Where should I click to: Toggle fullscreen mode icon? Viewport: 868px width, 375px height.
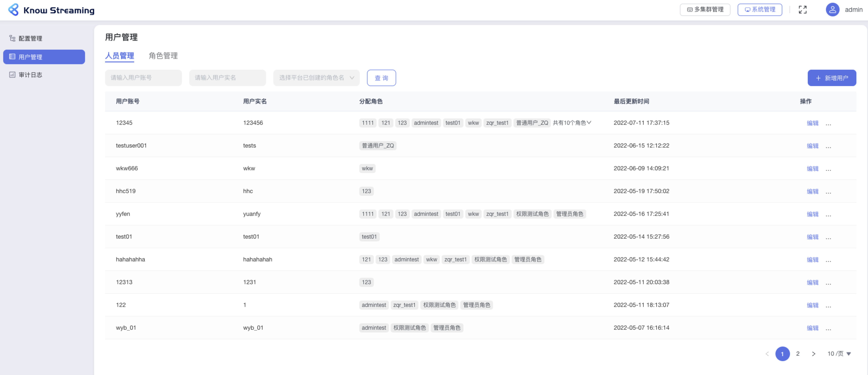(x=803, y=10)
